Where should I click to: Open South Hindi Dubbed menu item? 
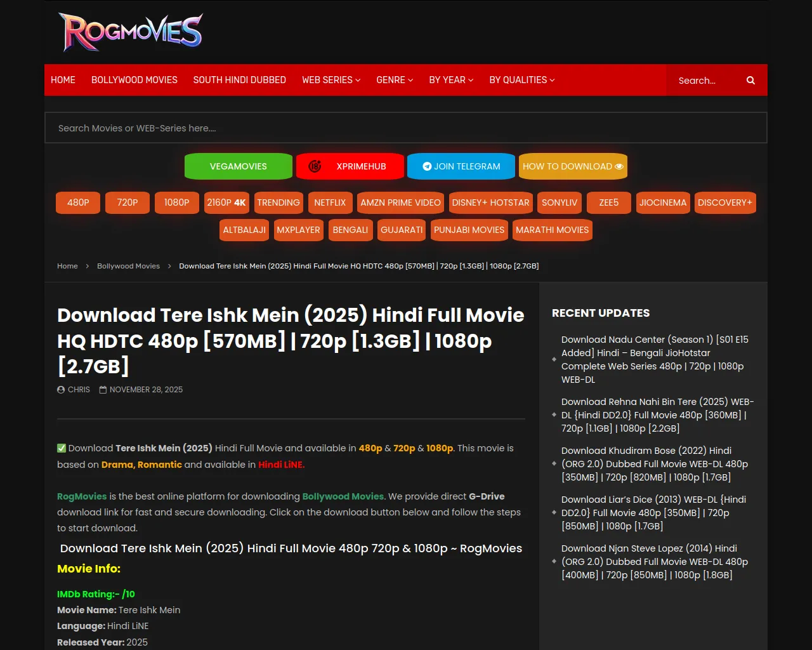240,80
